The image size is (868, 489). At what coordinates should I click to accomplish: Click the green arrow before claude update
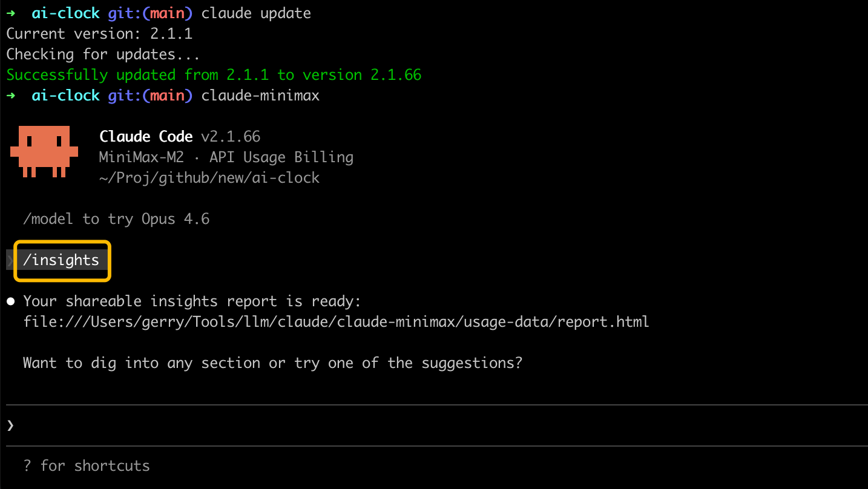pos(10,13)
